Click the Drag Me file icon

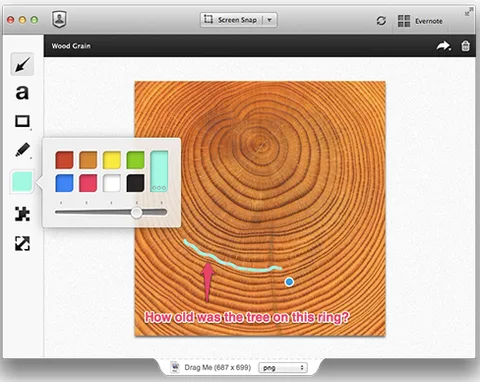(175, 367)
